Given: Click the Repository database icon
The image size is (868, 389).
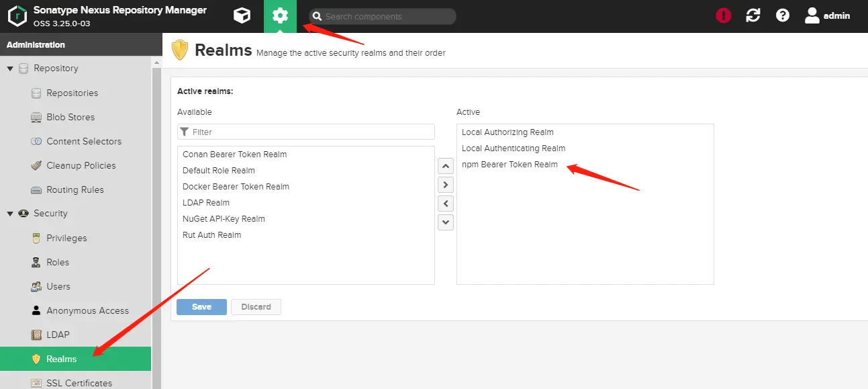Looking at the screenshot, I should tap(23, 69).
